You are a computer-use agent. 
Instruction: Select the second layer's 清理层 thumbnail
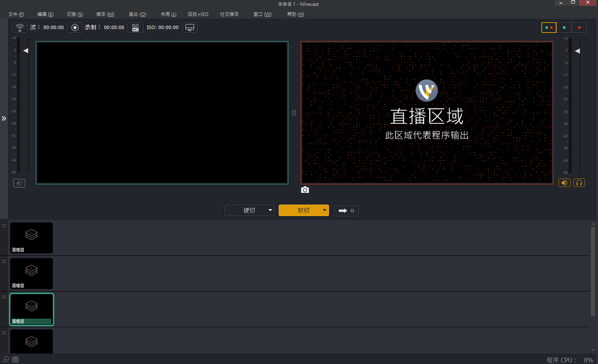tap(31, 273)
